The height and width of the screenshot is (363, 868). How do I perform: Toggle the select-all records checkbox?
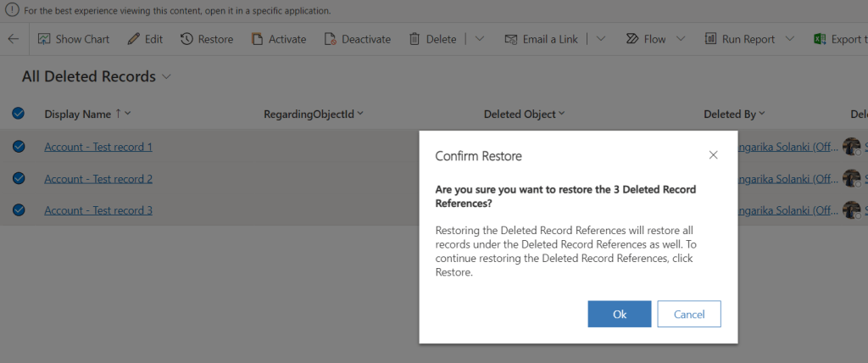click(x=18, y=114)
